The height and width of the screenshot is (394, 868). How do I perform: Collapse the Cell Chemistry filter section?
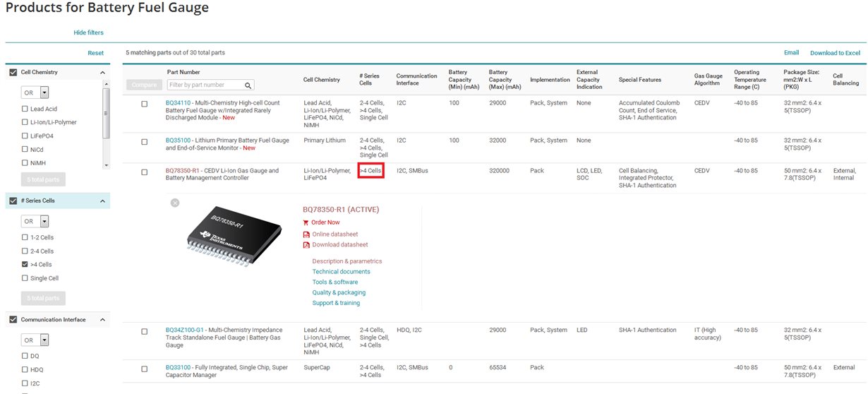(x=102, y=73)
